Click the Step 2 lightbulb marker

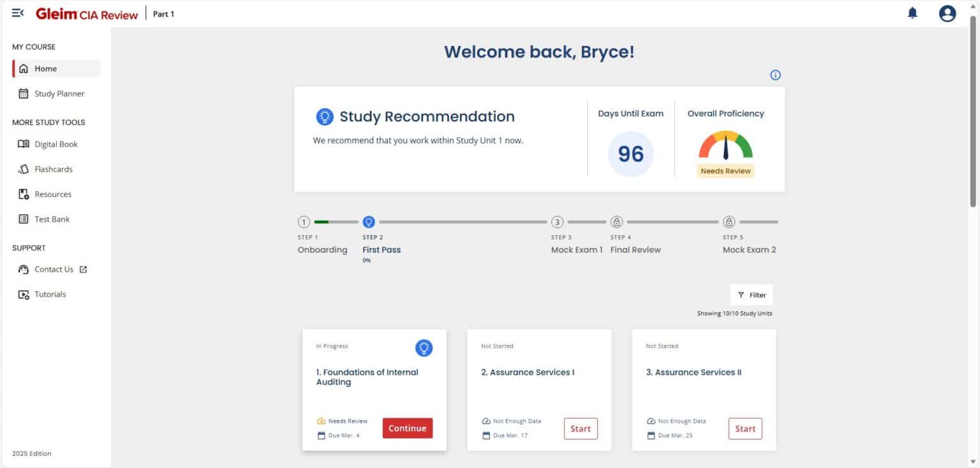click(x=368, y=222)
